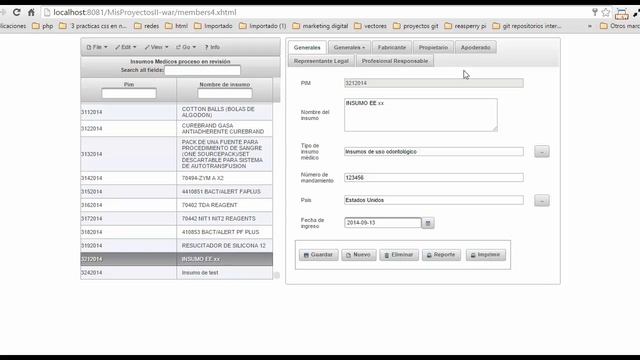Click Pim cell 3112014

click(129, 112)
